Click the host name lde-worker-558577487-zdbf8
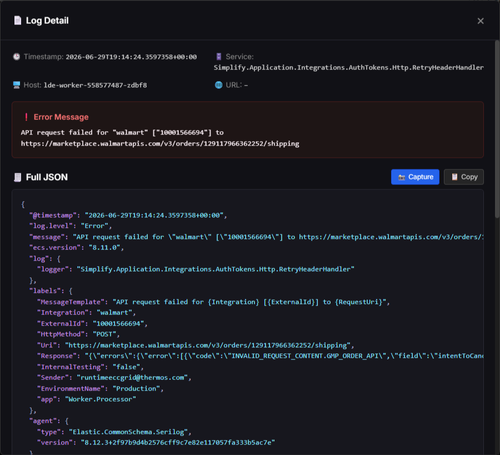The width and height of the screenshot is (500, 455). pos(95,85)
